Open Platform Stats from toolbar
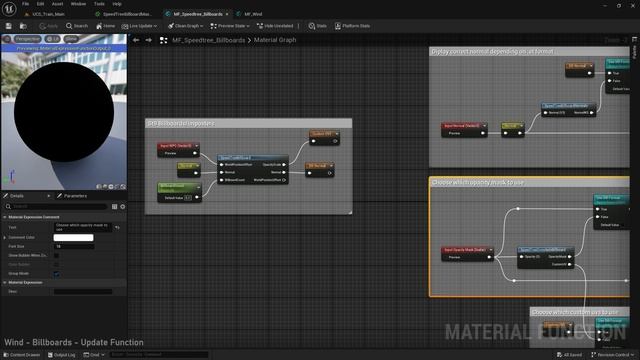The height and width of the screenshot is (360, 640). point(352,26)
